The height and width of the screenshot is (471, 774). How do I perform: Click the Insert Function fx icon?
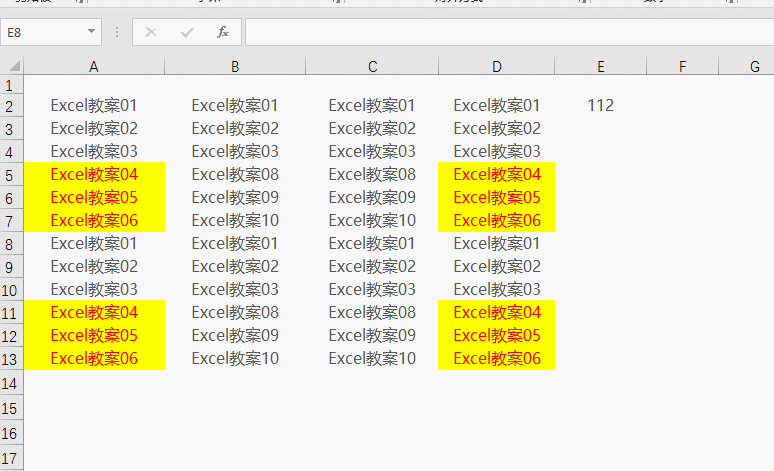(x=223, y=33)
